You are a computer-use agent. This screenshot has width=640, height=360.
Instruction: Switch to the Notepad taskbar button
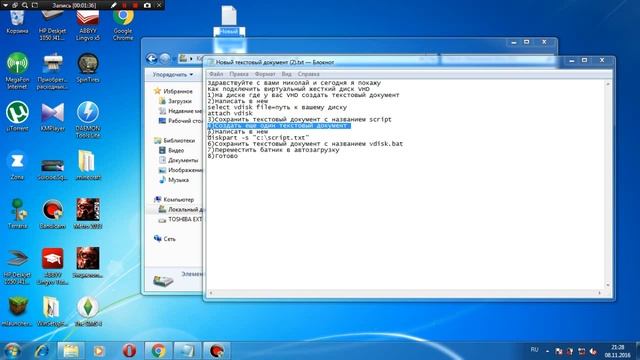point(187,351)
